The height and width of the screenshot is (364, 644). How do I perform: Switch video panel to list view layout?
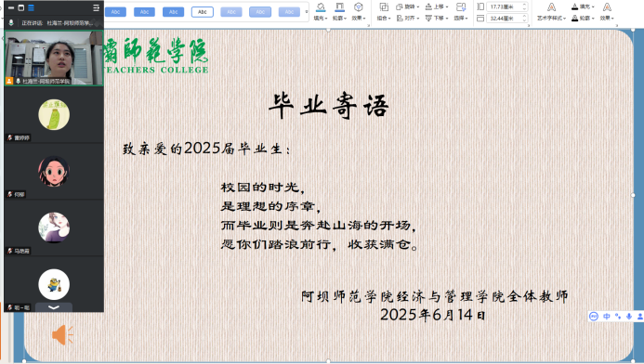[x=32, y=7]
